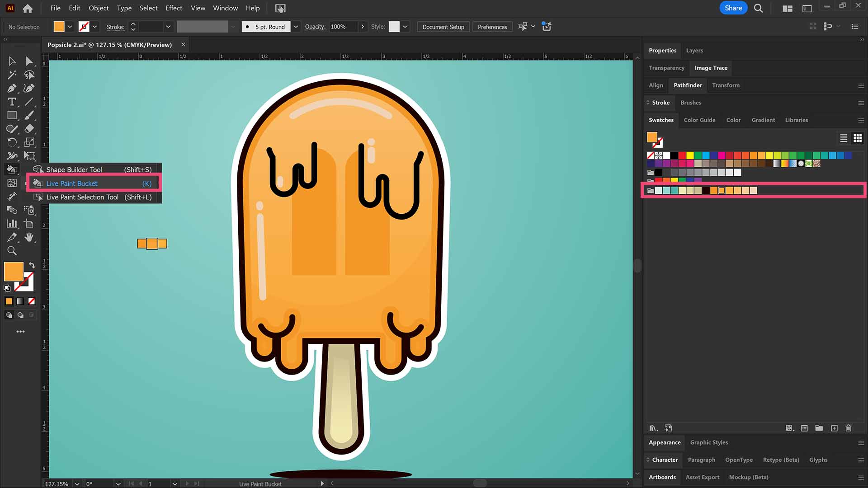Set paint mode to Gradient
Viewport: 868px width, 488px height.
click(20, 301)
